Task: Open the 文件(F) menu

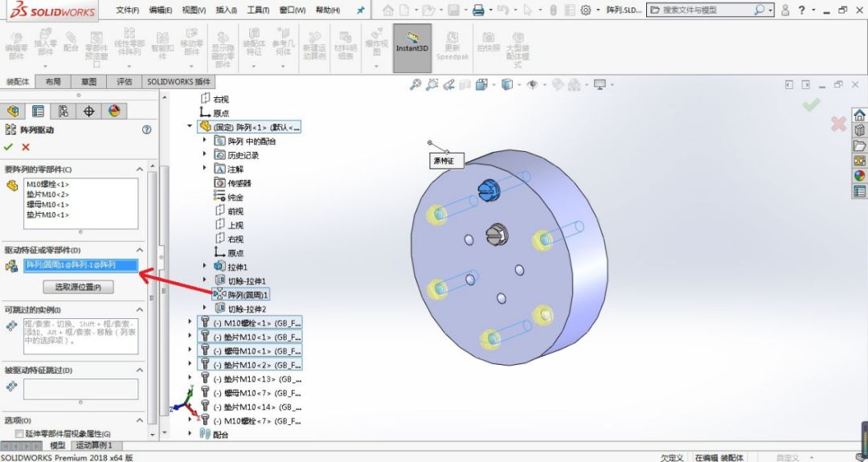Action: coord(127,10)
